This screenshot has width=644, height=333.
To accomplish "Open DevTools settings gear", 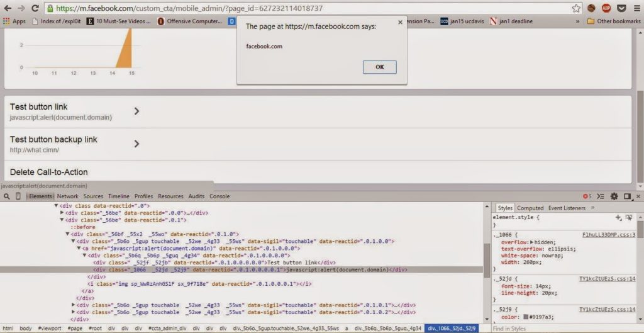I will tap(614, 196).
